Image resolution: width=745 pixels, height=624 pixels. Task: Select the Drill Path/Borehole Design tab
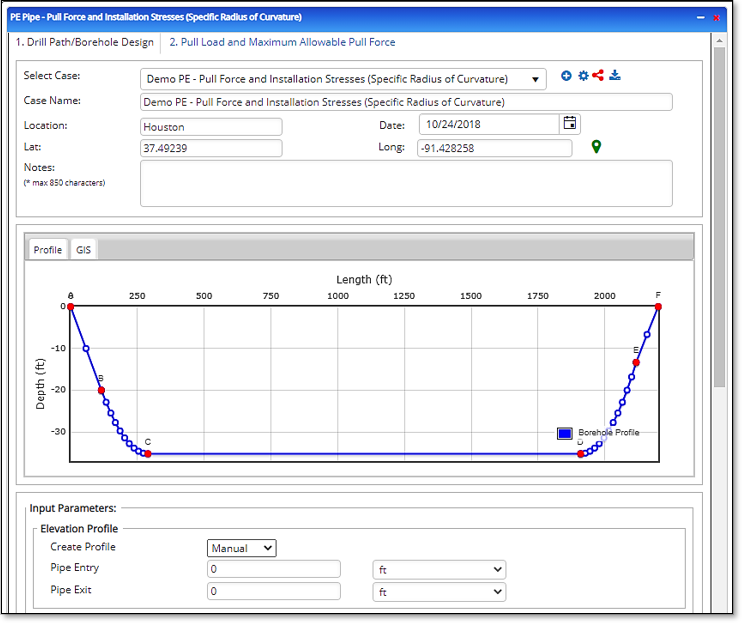85,42
